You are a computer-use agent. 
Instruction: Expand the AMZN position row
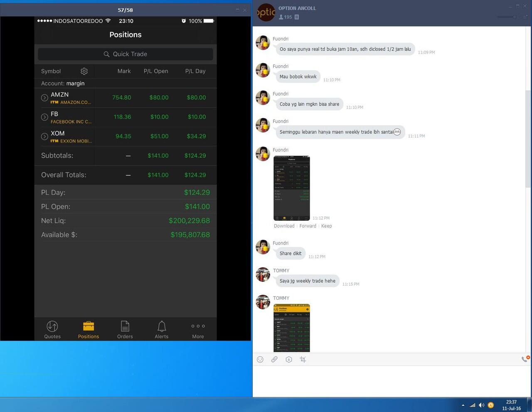[44, 98]
